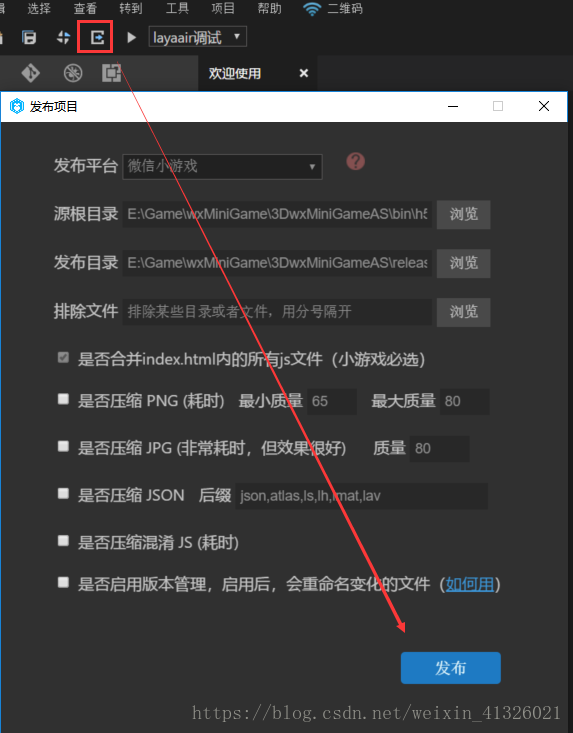
Task: Open the publish project export icon
Action: pyautogui.click(x=97, y=37)
